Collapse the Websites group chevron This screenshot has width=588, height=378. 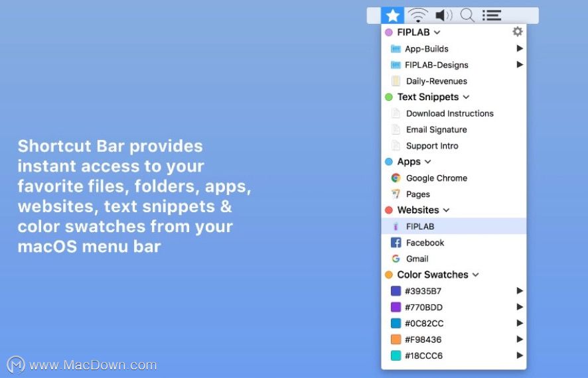click(446, 210)
